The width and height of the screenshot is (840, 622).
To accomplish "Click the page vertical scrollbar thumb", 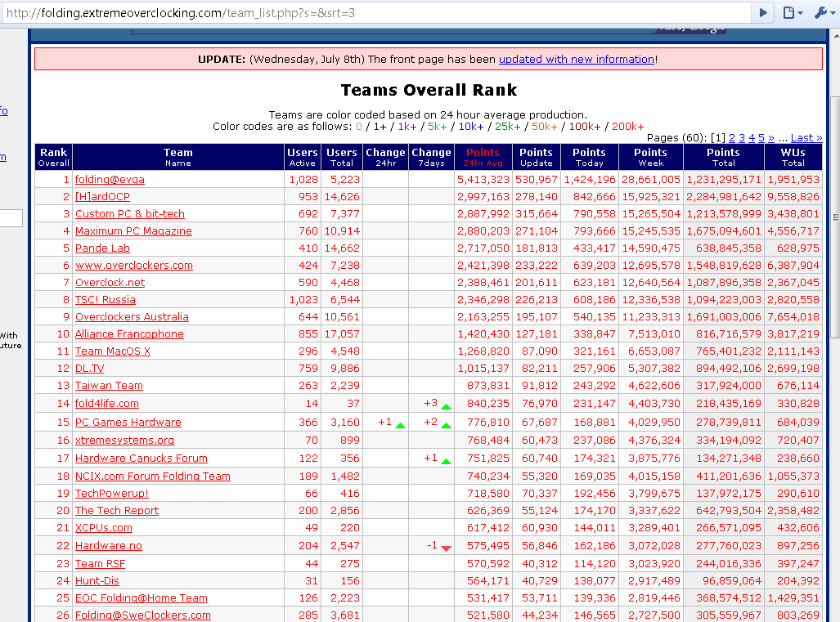I will [835, 217].
